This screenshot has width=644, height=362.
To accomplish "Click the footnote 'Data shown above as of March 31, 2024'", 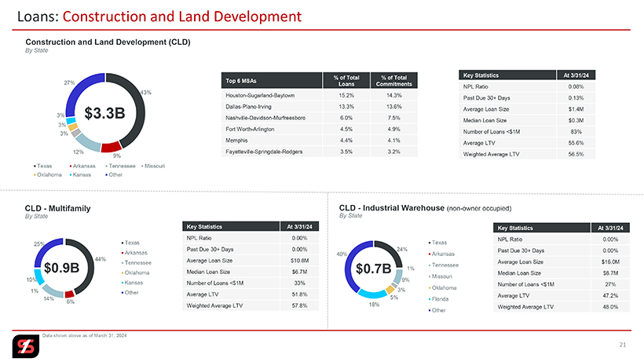I will (84, 336).
